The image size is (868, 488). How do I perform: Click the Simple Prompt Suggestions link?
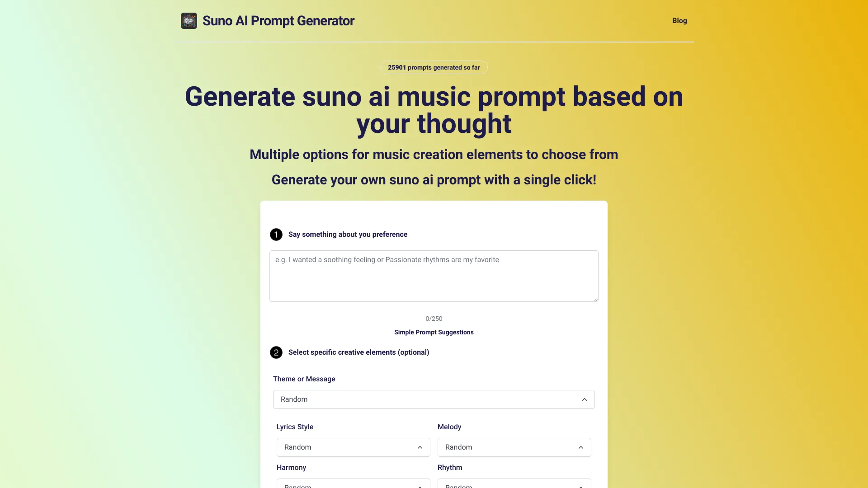click(434, 333)
